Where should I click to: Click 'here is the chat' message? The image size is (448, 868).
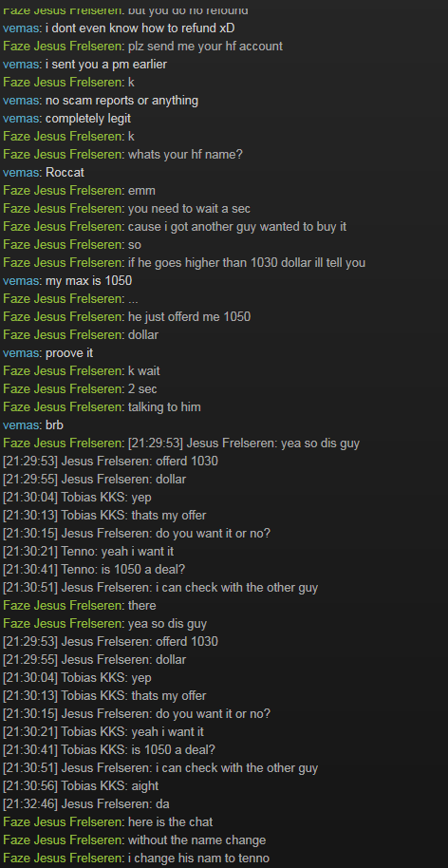coord(170,822)
